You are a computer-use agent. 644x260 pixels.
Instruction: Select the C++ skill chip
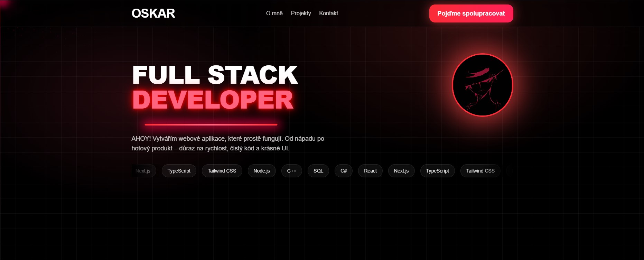click(291, 171)
